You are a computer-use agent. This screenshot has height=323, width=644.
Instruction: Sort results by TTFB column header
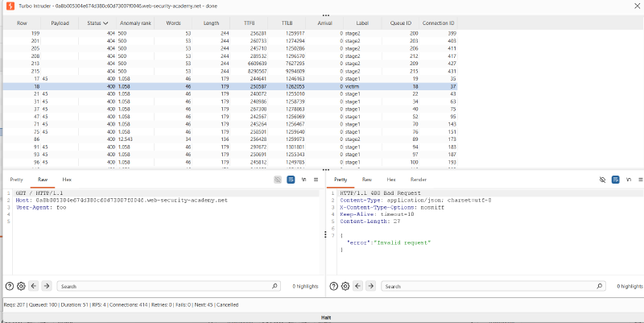click(x=249, y=23)
